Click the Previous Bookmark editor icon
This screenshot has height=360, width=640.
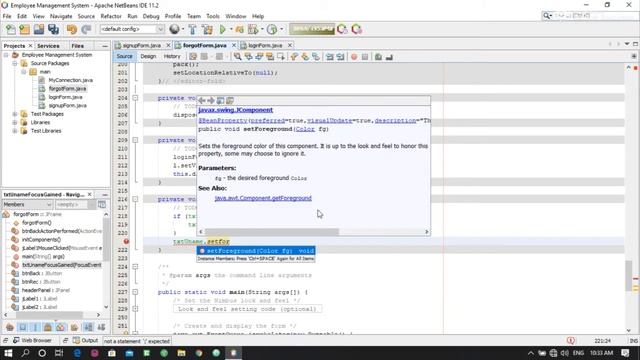(x=294, y=57)
